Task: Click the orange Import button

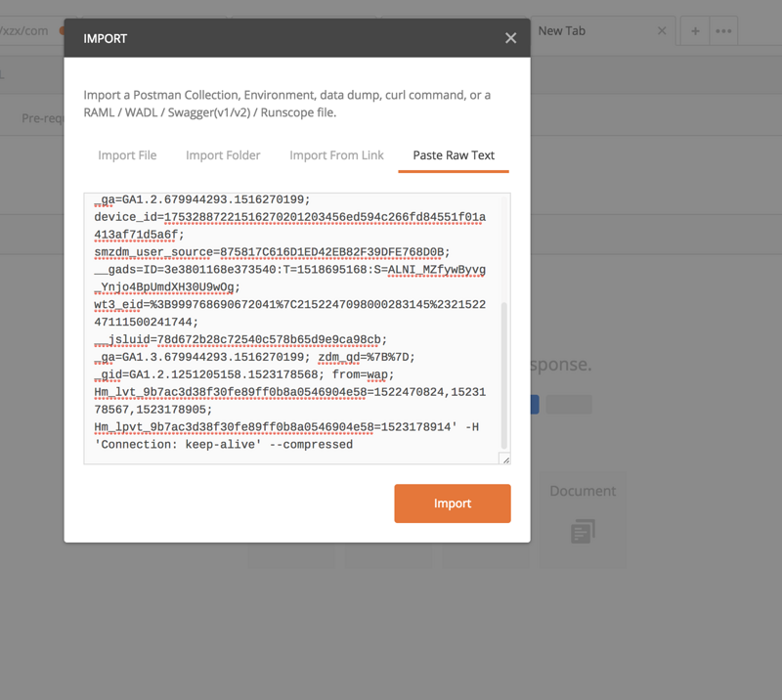Action: pyautogui.click(x=453, y=503)
